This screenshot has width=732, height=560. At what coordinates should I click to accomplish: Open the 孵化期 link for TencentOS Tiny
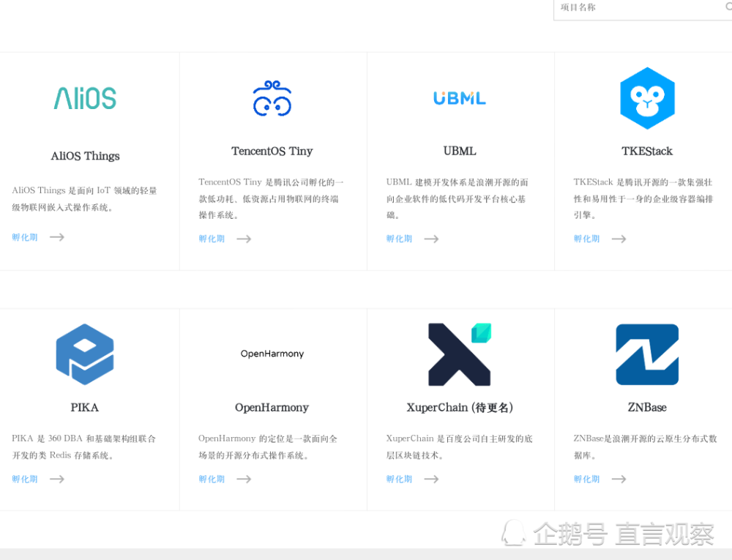(212, 239)
